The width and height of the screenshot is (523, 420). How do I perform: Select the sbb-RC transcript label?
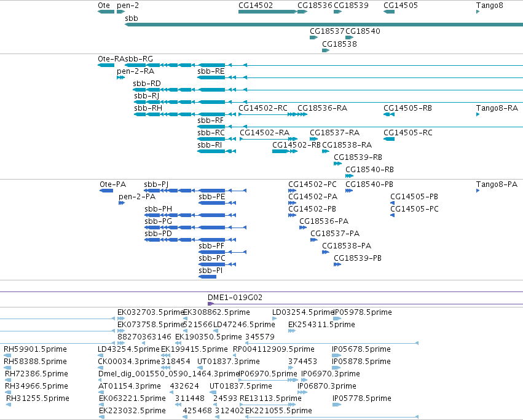click(x=211, y=133)
